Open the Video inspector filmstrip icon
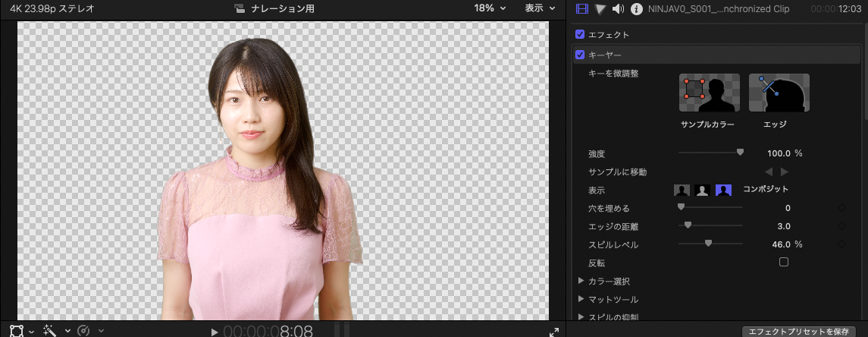The height and width of the screenshot is (337, 868). tap(581, 9)
